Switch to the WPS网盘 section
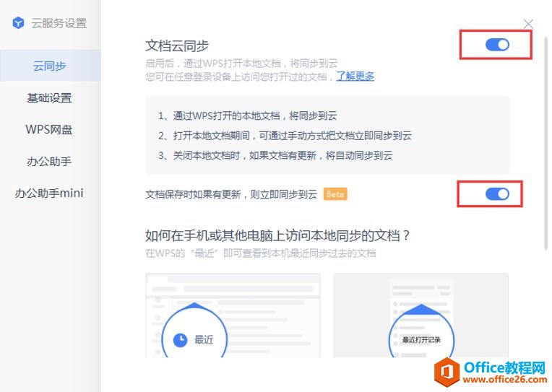The height and width of the screenshot is (392, 552). point(49,129)
